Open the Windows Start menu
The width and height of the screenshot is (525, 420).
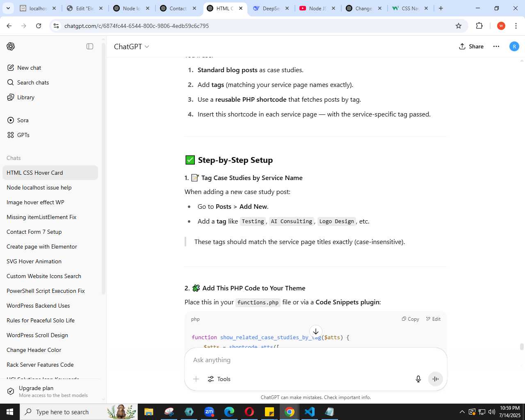10,412
